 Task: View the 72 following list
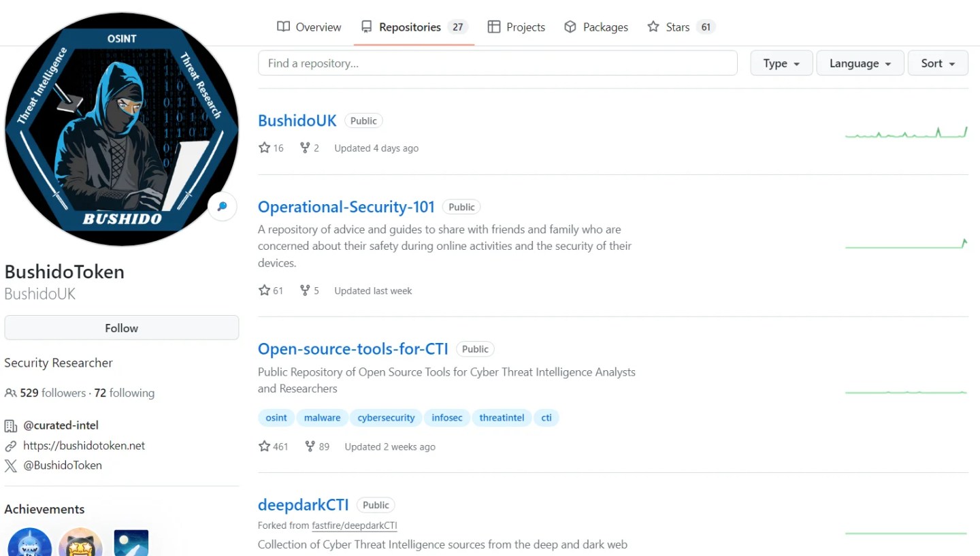pos(125,393)
